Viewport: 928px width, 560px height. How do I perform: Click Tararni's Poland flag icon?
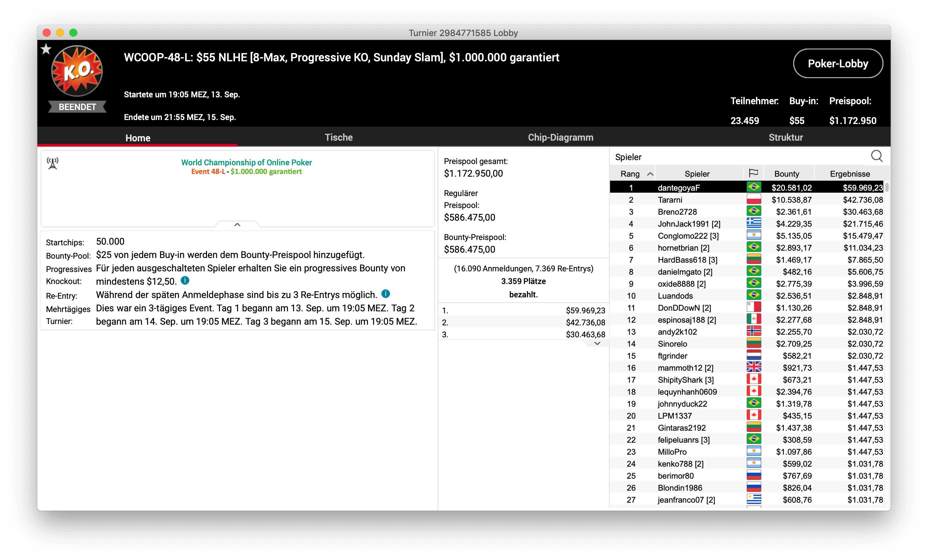(x=754, y=200)
